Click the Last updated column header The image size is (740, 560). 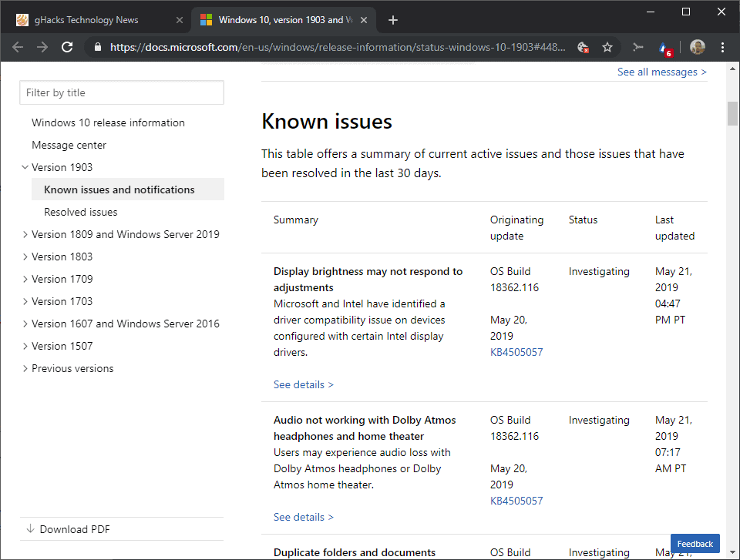[675, 228]
